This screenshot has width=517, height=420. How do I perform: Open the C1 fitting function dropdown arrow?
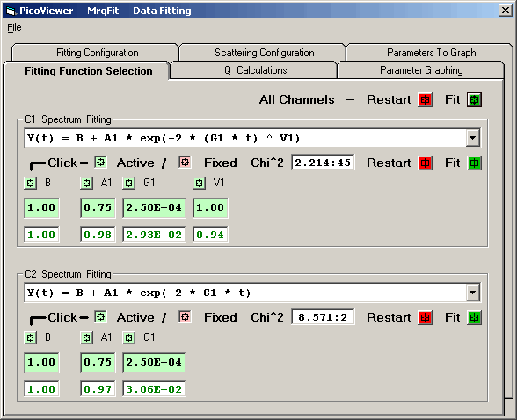[x=472, y=138]
